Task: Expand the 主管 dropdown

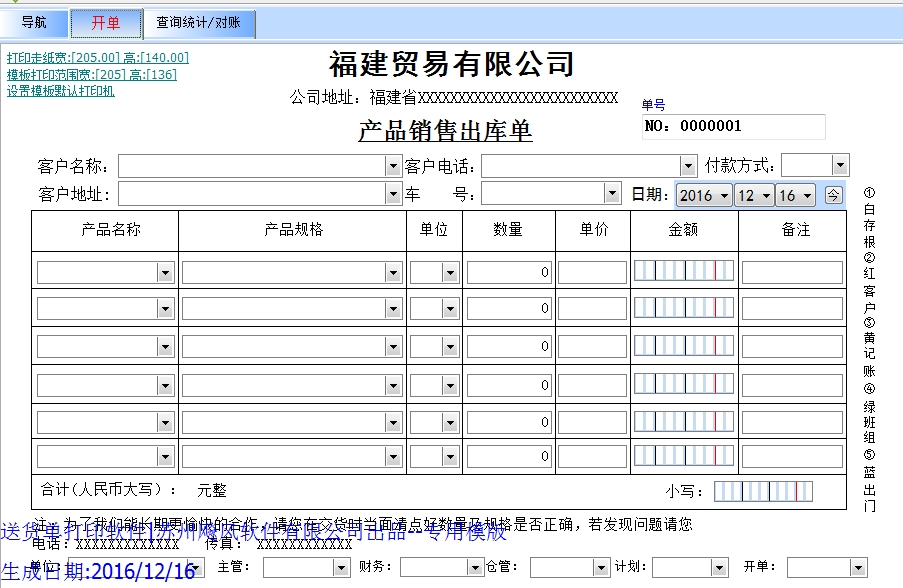Action: pyautogui.click(x=341, y=568)
